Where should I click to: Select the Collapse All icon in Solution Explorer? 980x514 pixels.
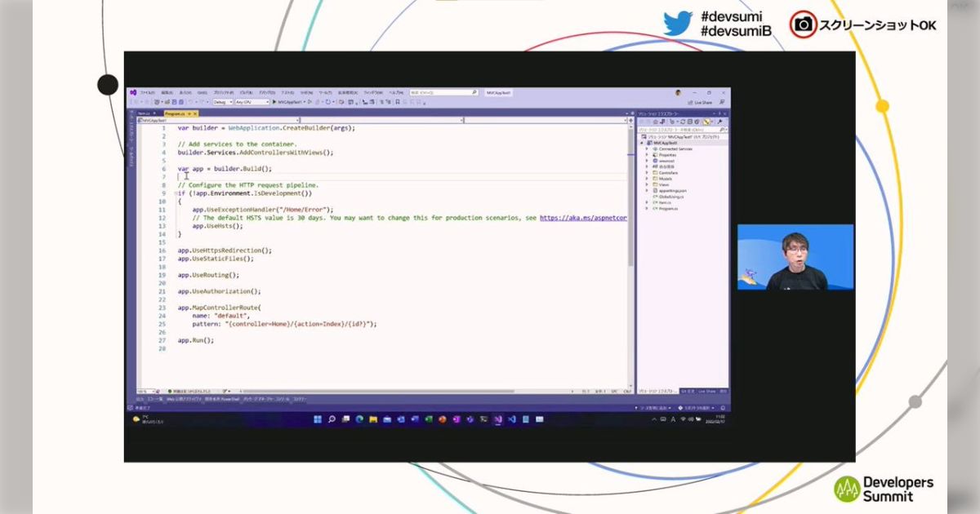[693, 121]
